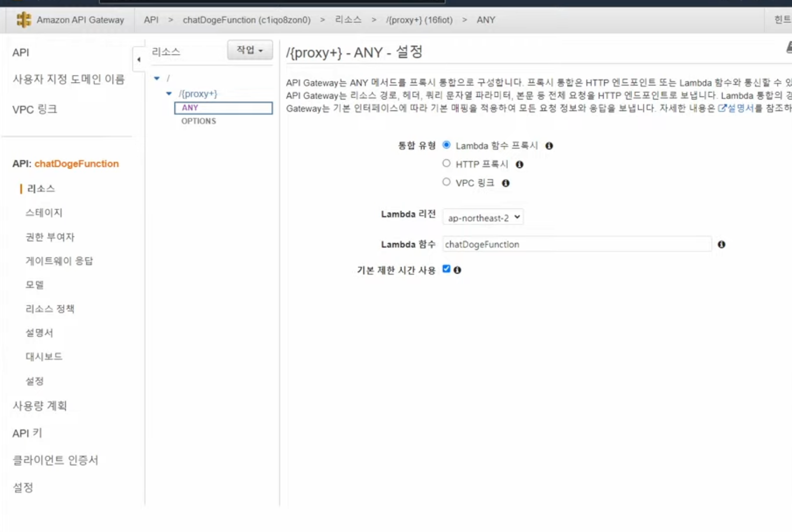
Task: Open 리소스 정책 in sidebar
Action: (x=50, y=309)
